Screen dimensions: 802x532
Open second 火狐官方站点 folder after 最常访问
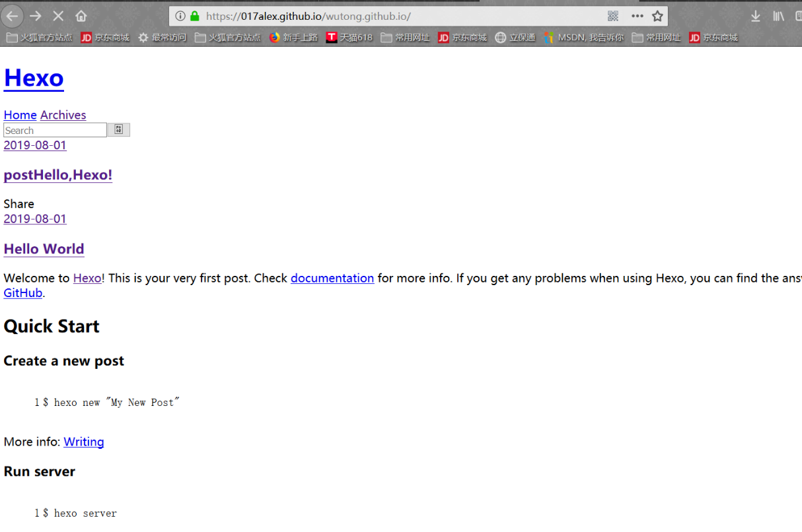(228, 38)
